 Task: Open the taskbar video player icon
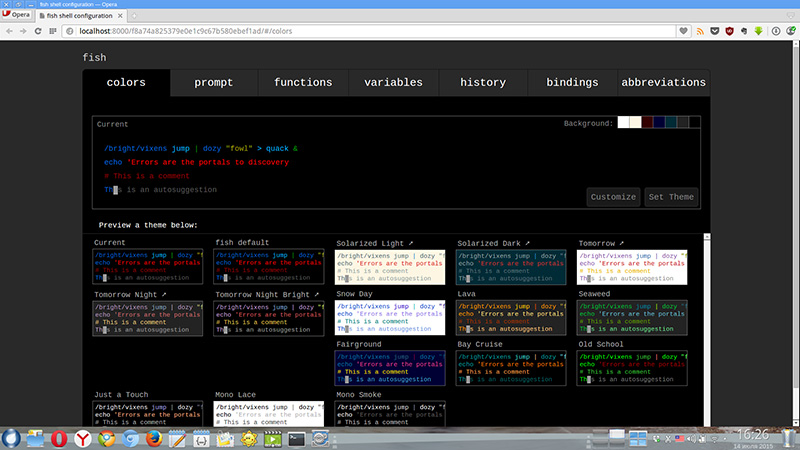pos(272,439)
